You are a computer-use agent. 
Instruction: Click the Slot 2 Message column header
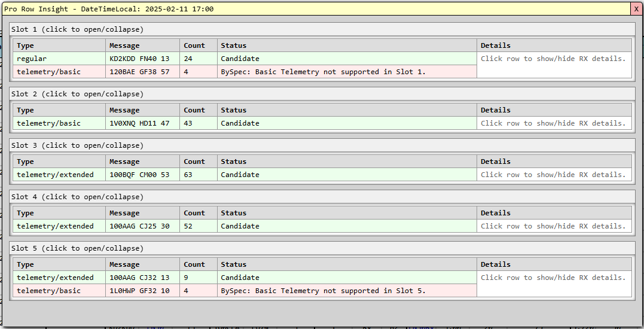(124, 110)
